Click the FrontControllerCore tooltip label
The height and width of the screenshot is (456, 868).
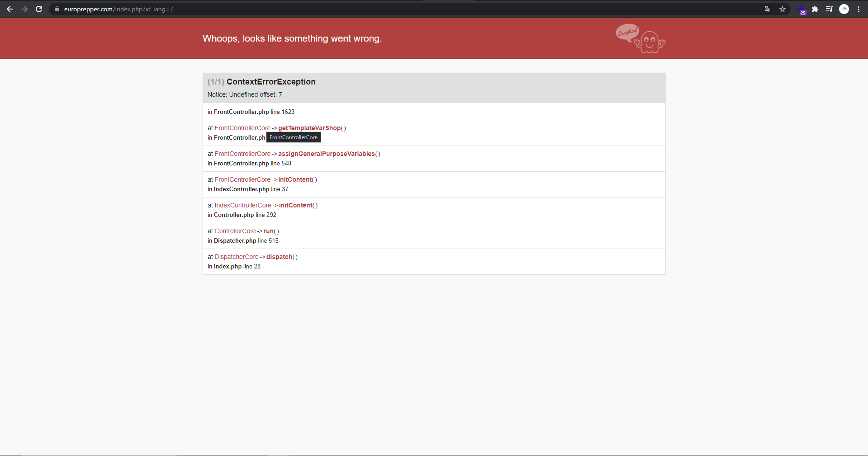pyautogui.click(x=294, y=137)
